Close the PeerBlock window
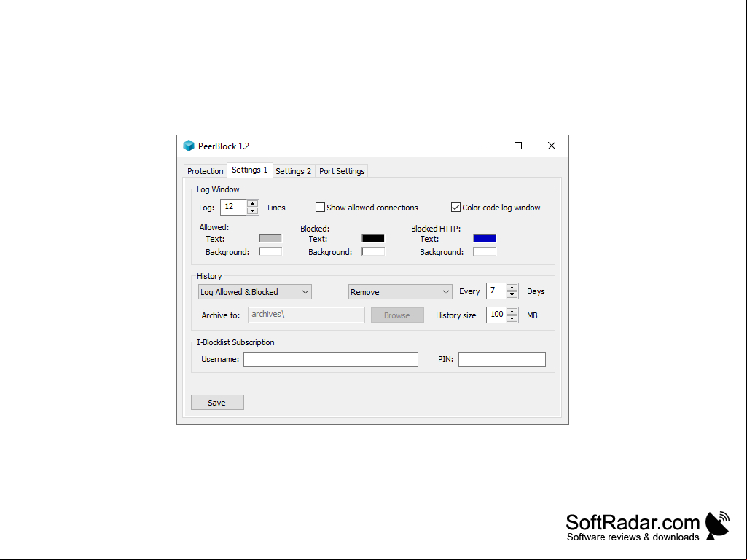Screen dimensions: 747x560 [551, 146]
